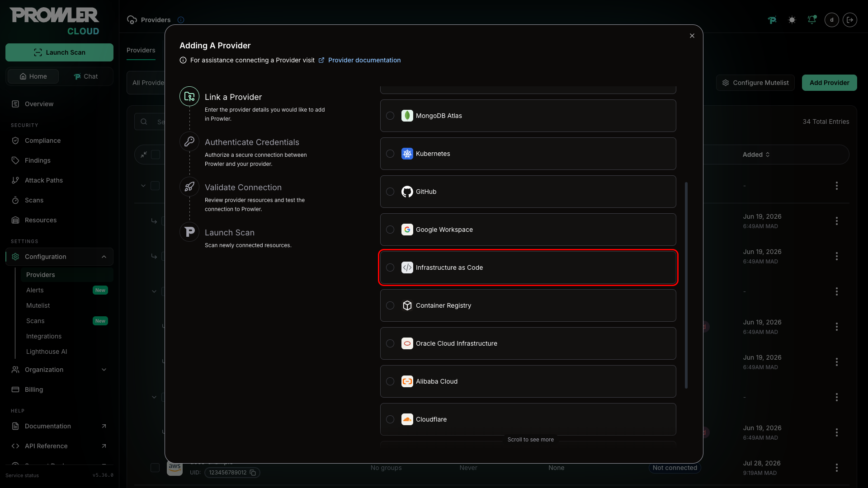
Task: Click the GitHub octocat icon
Action: click(407, 192)
